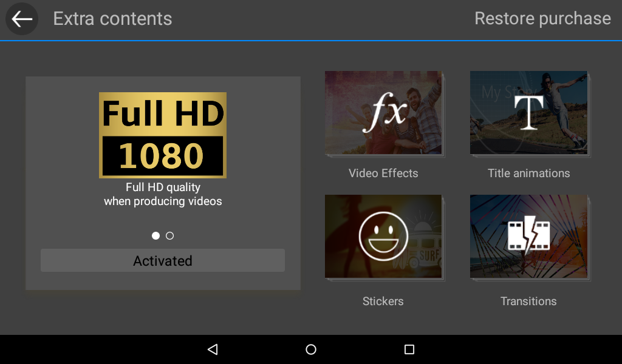Tap the Restore purchase link
The width and height of the screenshot is (622, 364).
[x=542, y=19]
